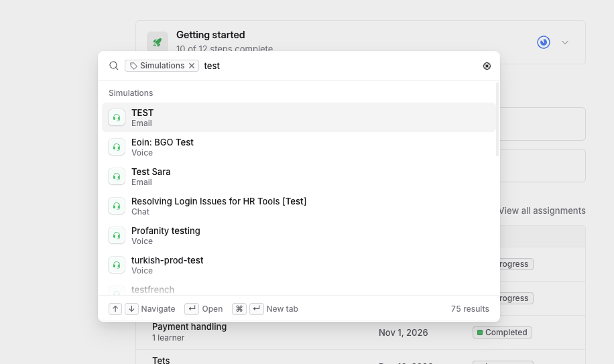614x364 pixels.
Task: Open the Profanity testing simulation result
Action: 299,235
